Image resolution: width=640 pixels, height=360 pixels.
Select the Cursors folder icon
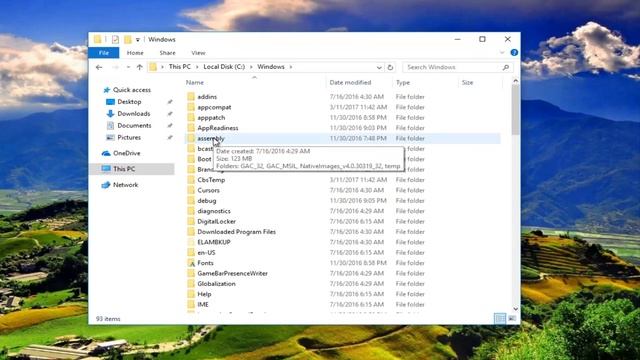click(191, 190)
